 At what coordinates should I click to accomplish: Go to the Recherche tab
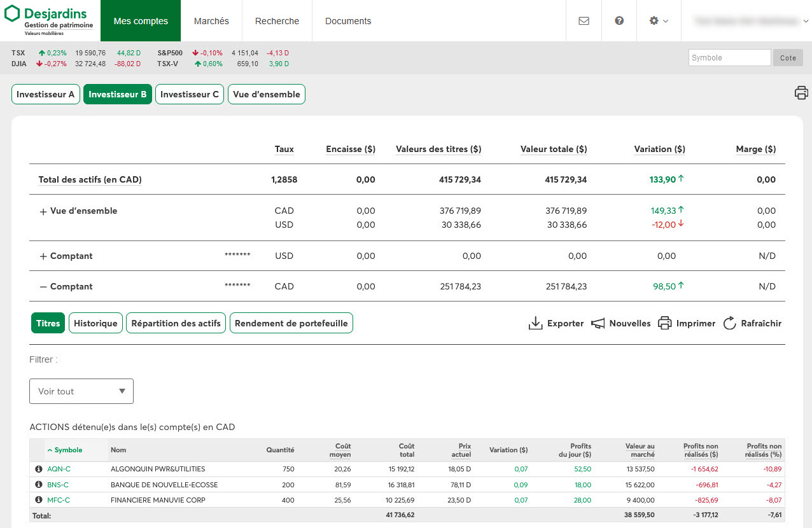point(277,21)
